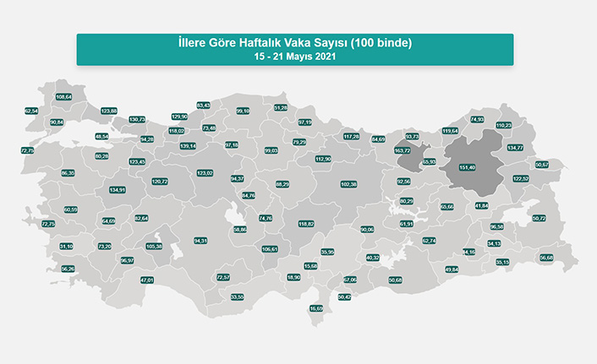Click the 102,38 value label
This screenshot has width=597, height=364.
[348, 184]
